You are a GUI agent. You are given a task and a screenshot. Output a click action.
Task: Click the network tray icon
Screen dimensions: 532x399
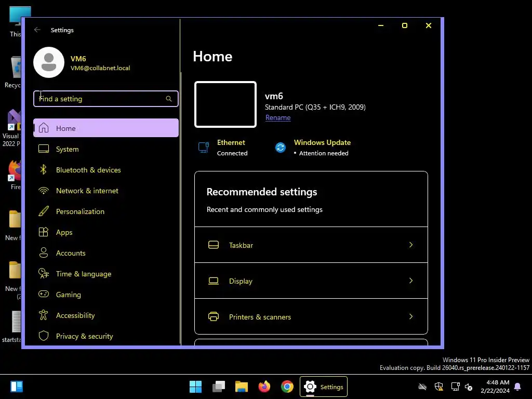click(x=455, y=387)
